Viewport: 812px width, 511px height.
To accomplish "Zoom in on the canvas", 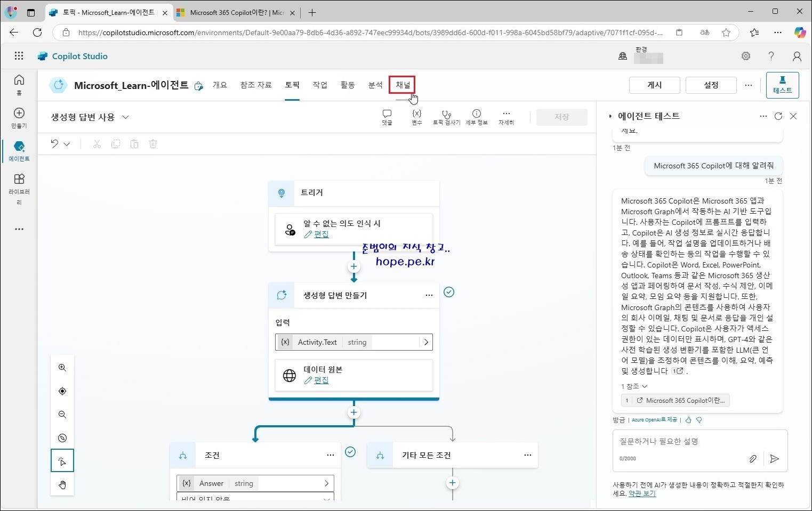I will tap(62, 368).
